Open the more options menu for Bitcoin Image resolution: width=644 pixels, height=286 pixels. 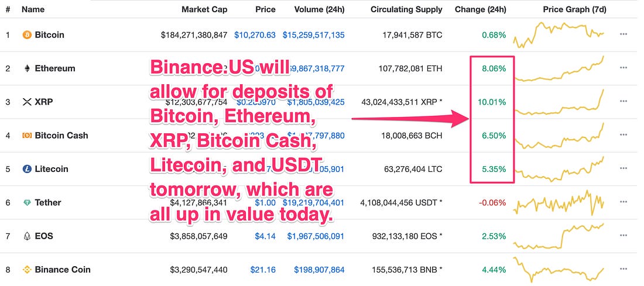[x=624, y=34]
